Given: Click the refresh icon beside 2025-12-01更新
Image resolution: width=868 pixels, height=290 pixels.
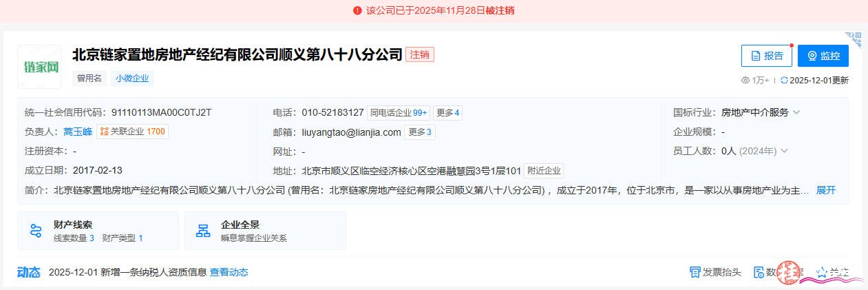Looking at the screenshot, I should coord(784,81).
